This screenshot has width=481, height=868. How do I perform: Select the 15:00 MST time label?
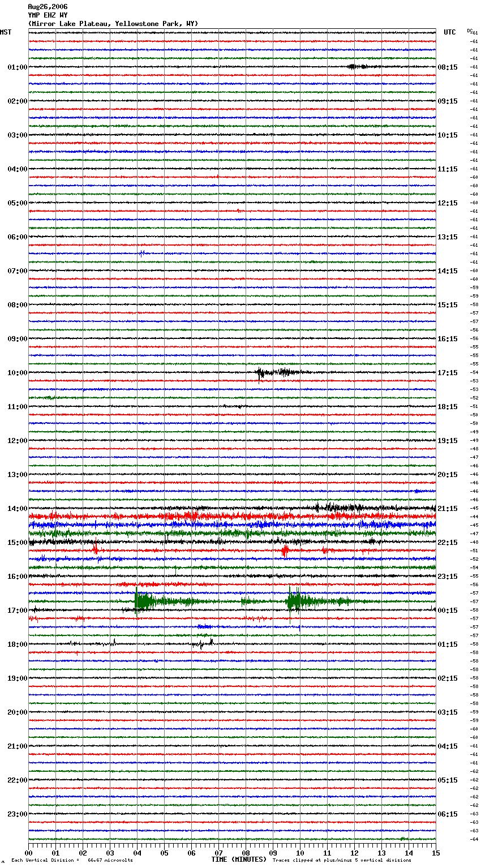pyautogui.click(x=18, y=543)
